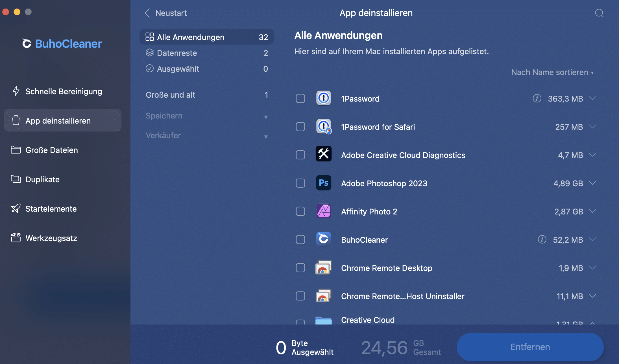Image resolution: width=619 pixels, height=364 pixels.
Task: Open info icon next to BuhoCleaner size
Action: tap(542, 239)
